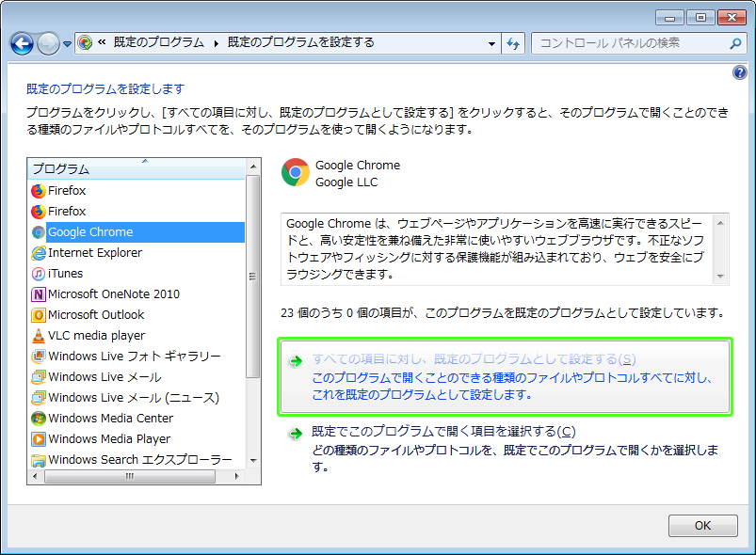Click green arrow beside すべての項目に対し option
The height and width of the screenshot is (555, 756).
point(296,361)
